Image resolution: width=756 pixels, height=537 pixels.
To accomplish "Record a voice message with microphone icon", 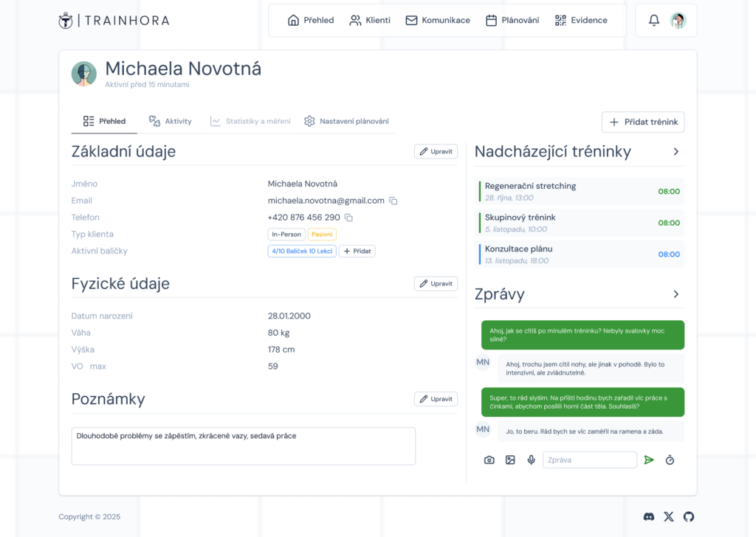I will [531, 460].
